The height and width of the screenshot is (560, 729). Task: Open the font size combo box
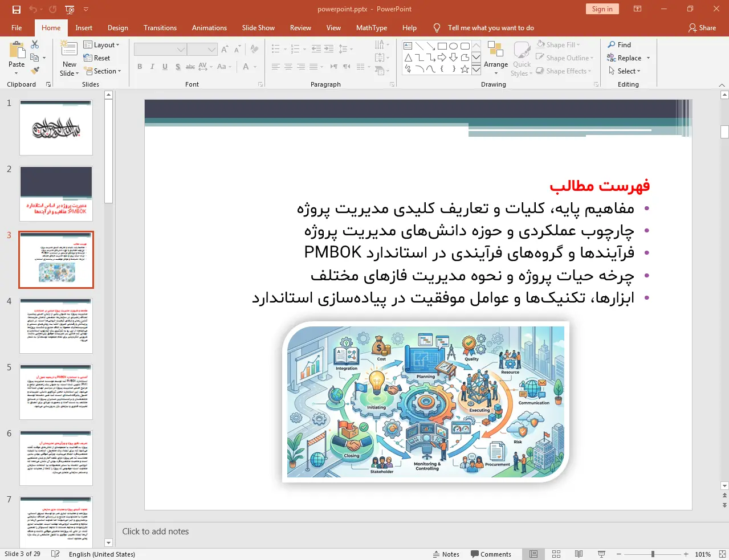coord(202,50)
